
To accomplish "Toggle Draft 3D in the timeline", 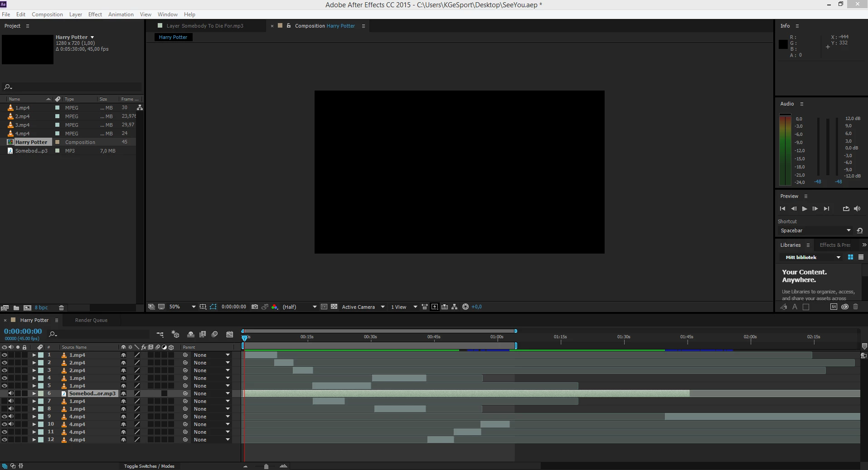I will 175,335.
